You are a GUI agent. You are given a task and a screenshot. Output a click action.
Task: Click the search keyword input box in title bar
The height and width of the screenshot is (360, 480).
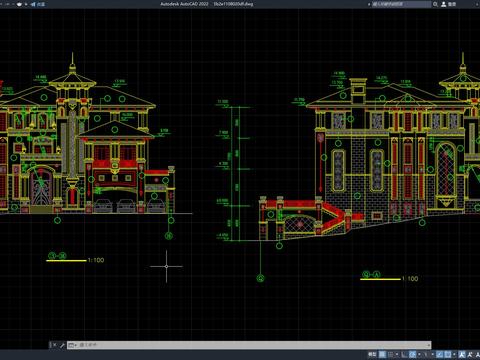[401, 4]
